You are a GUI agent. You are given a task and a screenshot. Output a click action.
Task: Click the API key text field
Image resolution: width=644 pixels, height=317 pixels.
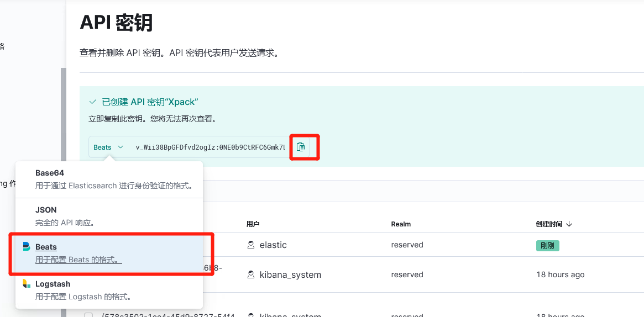pos(210,147)
